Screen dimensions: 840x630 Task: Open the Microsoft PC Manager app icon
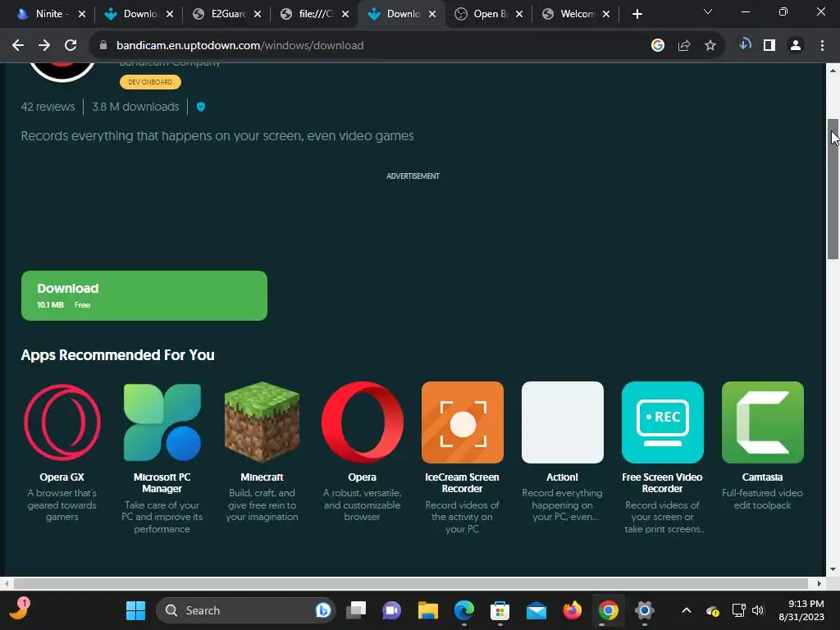[x=162, y=422]
